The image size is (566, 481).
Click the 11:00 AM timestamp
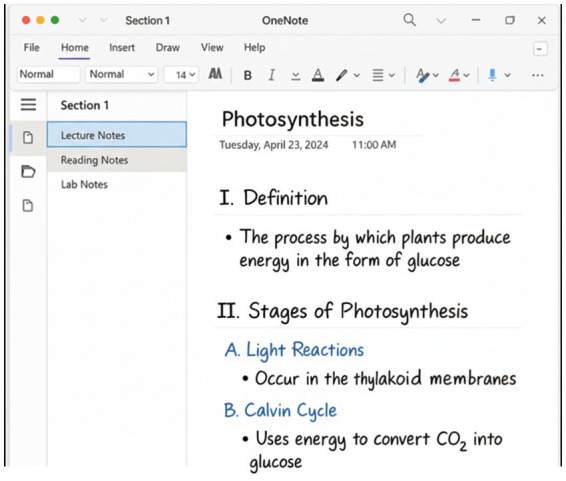tap(374, 145)
